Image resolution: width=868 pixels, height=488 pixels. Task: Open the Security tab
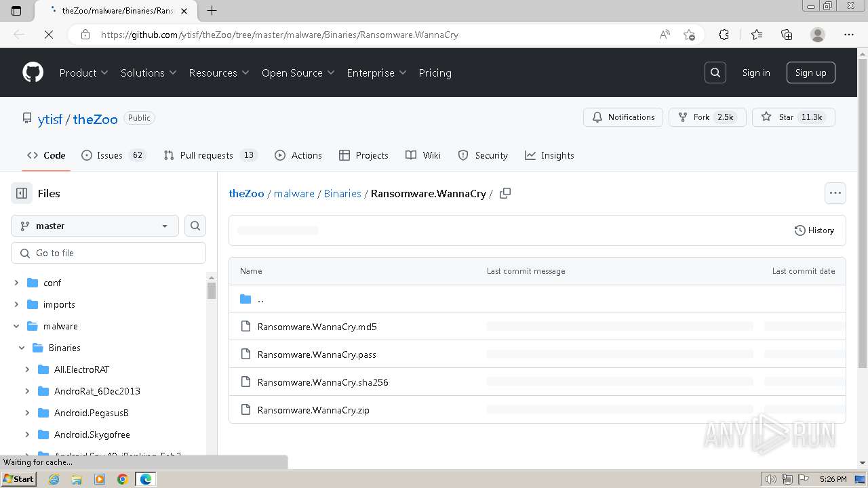483,155
